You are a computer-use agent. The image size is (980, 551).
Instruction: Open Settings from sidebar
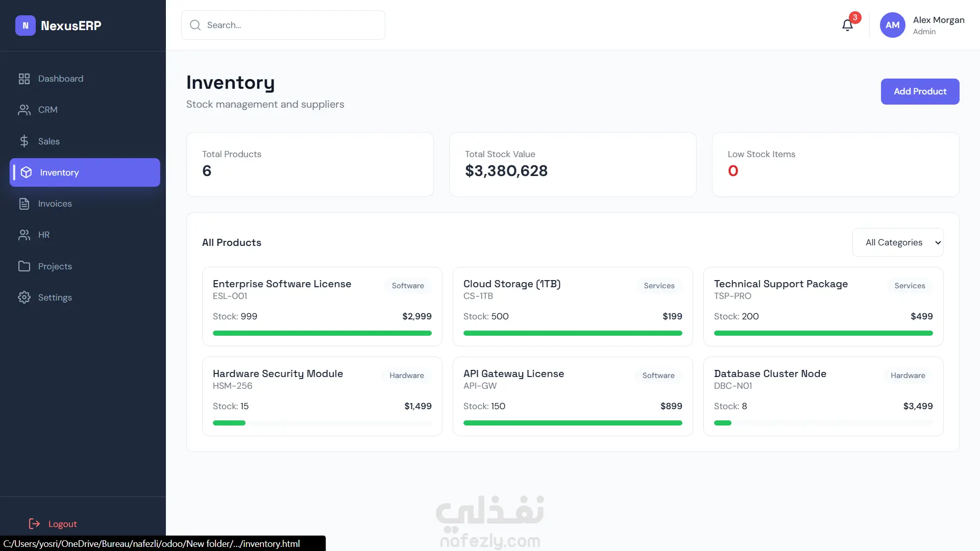tap(85, 297)
